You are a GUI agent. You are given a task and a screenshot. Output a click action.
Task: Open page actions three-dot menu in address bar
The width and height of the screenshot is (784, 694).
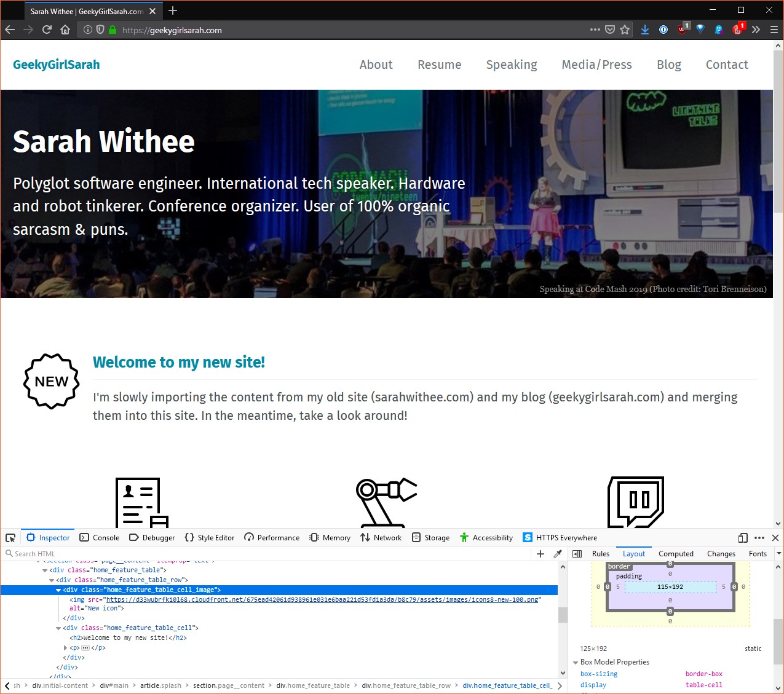595,30
